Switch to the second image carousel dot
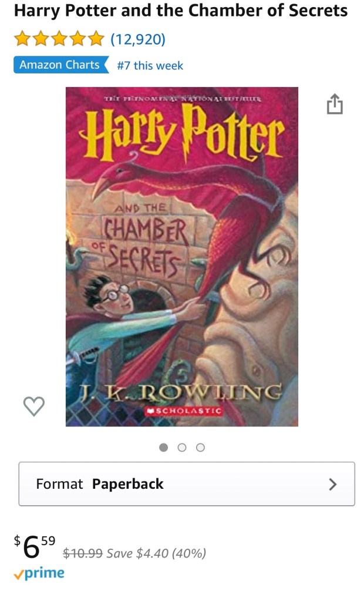 [182, 447]
